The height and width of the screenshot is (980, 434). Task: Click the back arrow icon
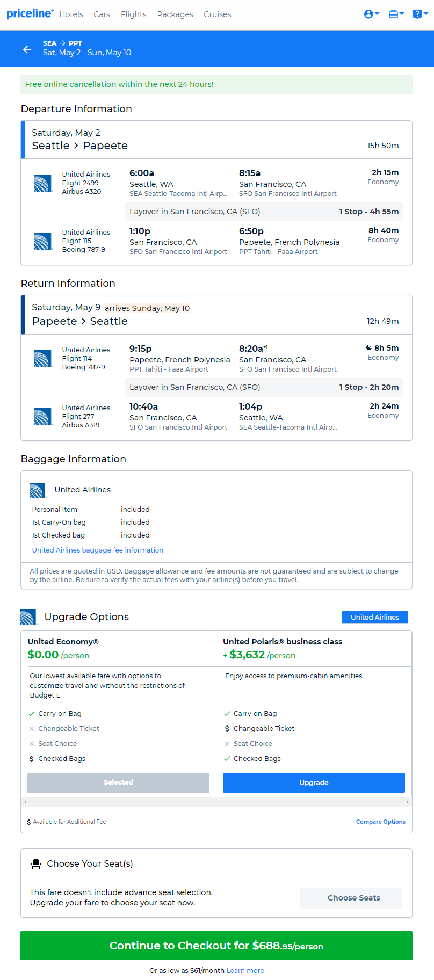(x=27, y=49)
